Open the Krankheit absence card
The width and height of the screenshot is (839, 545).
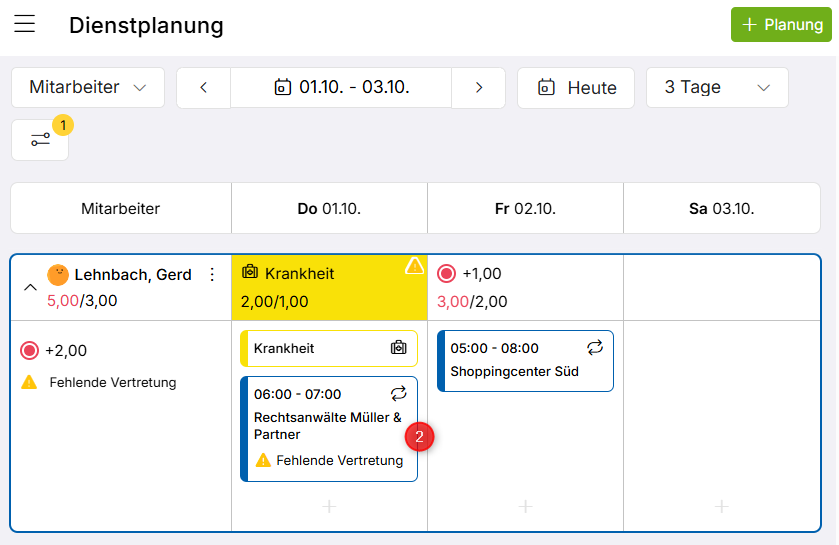pos(329,348)
